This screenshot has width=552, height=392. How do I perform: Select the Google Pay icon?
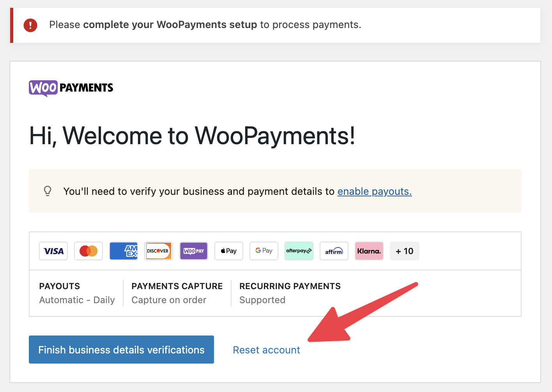(264, 251)
